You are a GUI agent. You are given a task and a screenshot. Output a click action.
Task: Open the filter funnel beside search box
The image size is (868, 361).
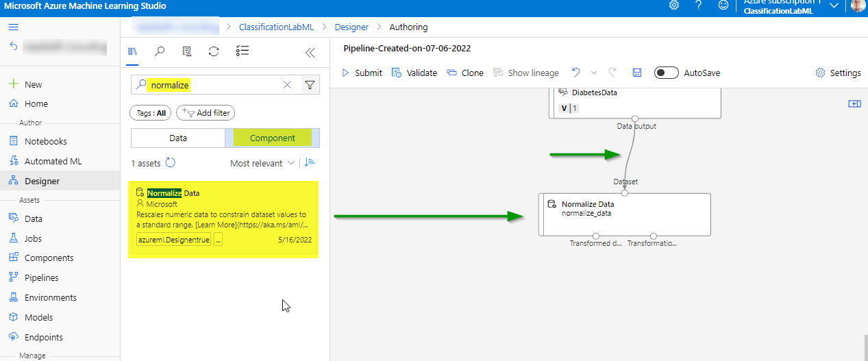pos(310,85)
